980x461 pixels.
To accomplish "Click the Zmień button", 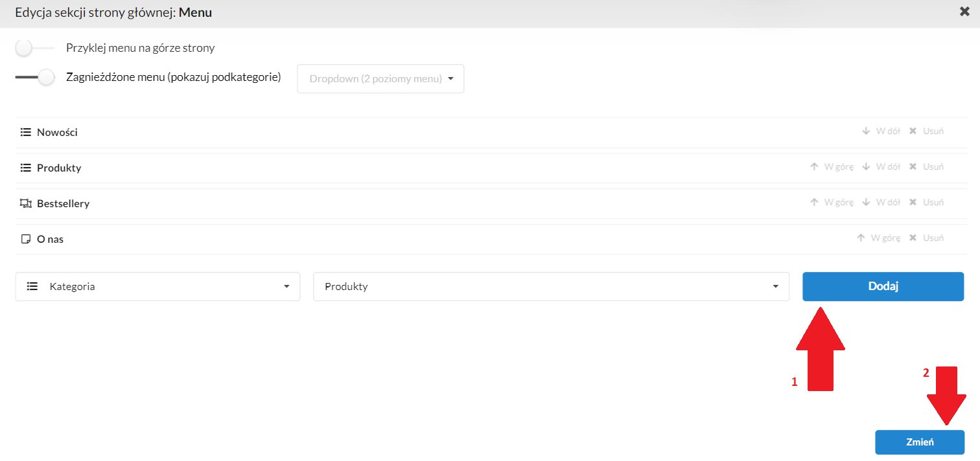I will click(919, 442).
